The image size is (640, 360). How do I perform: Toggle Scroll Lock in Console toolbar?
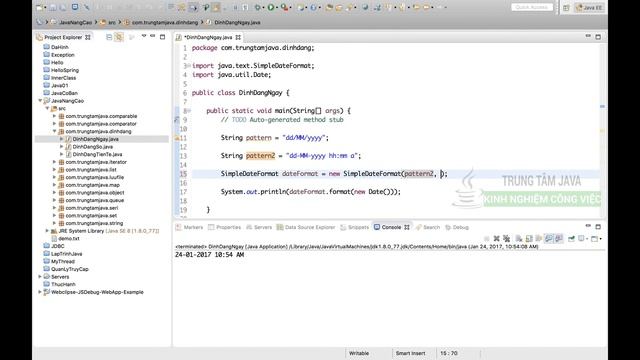pyautogui.click(x=529, y=238)
